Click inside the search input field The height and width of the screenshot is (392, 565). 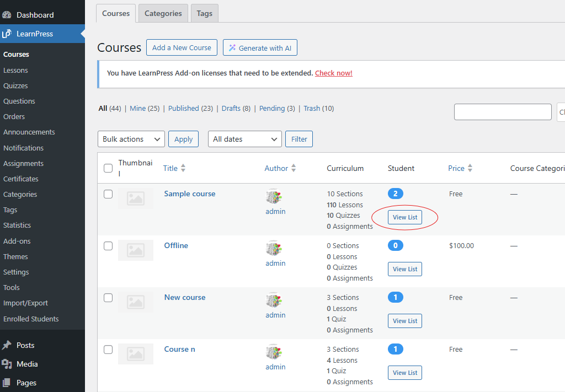(x=502, y=112)
